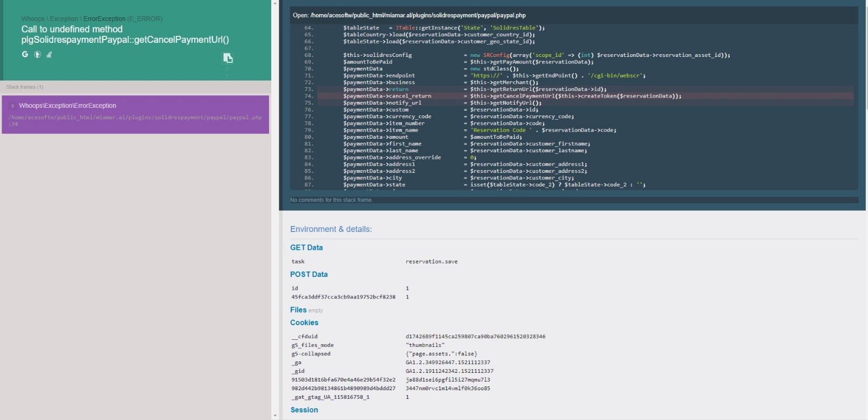
Task: Open the paypal.php file path link
Action: click(418, 15)
